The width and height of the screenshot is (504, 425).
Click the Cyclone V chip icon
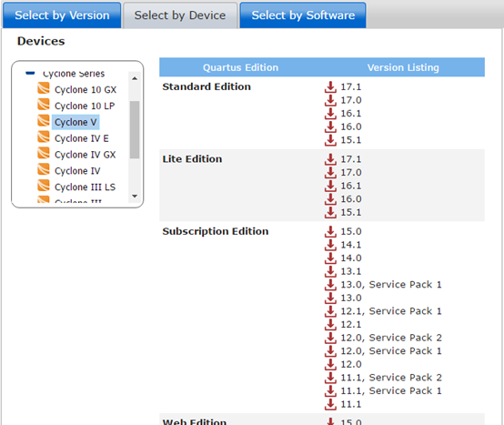(44, 120)
